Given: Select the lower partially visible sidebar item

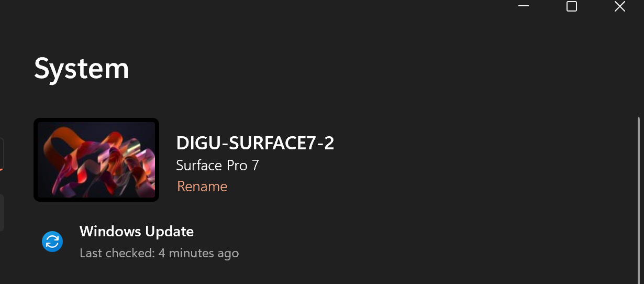Looking at the screenshot, I should (x=2, y=212).
